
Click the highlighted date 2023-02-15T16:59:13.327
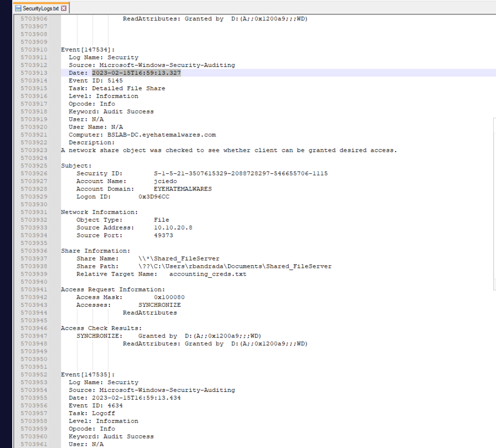[x=136, y=73]
